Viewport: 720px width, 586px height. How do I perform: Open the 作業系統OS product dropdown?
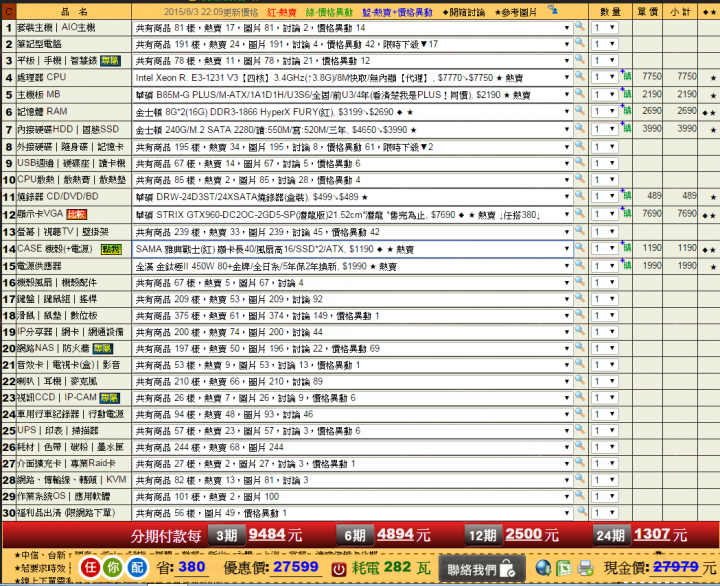pos(352,496)
